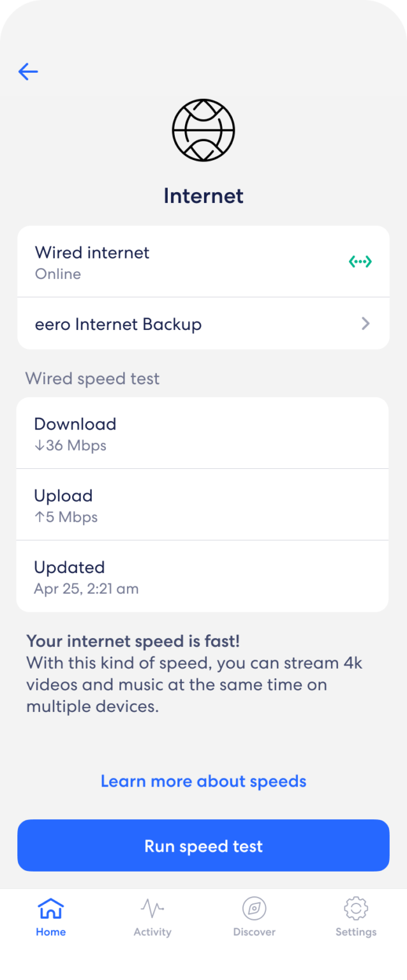Tap the Wired internet Online row
The image size is (407, 980).
point(203,261)
